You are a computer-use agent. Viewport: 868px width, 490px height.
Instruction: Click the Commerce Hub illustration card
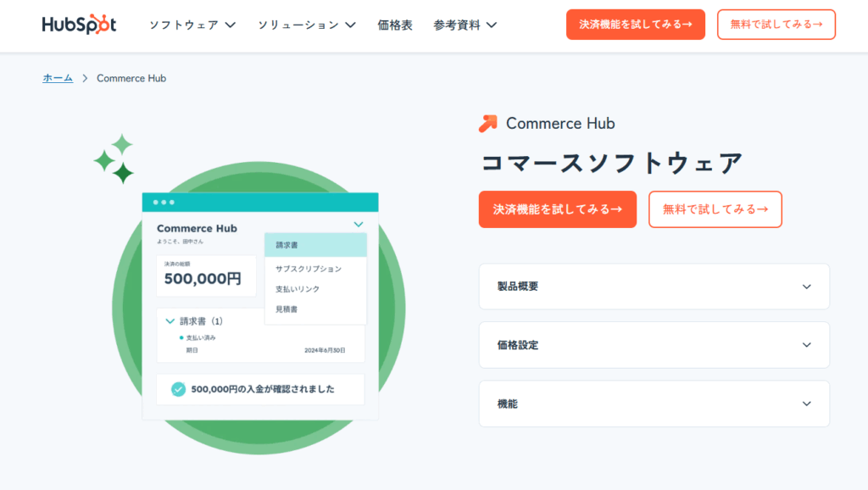[x=260, y=306]
